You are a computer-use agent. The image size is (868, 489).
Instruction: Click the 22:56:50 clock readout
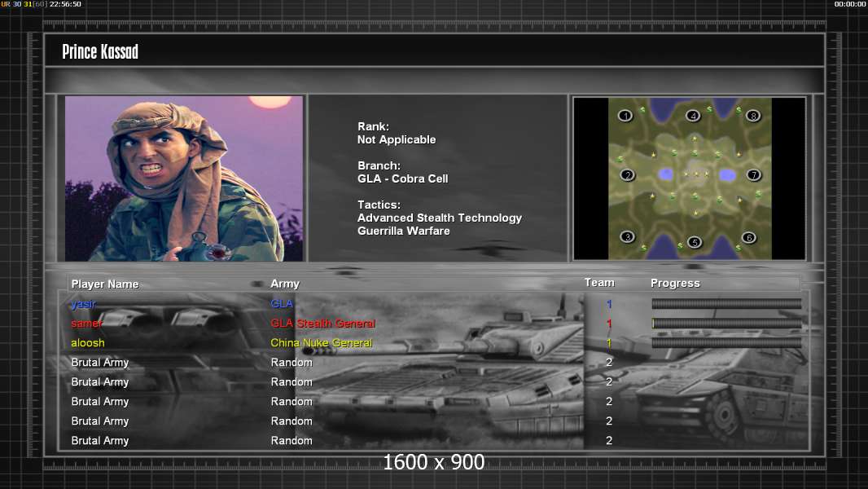(65, 4)
